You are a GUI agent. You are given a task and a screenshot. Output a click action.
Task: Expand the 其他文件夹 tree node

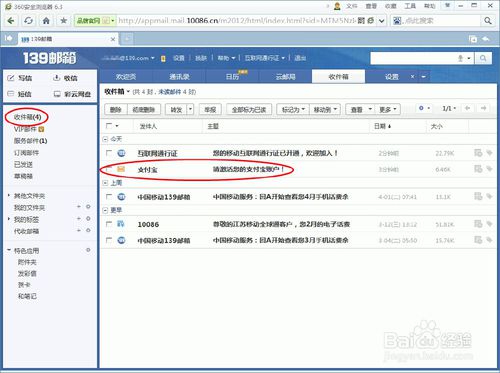pyautogui.click(x=9, y=195)
